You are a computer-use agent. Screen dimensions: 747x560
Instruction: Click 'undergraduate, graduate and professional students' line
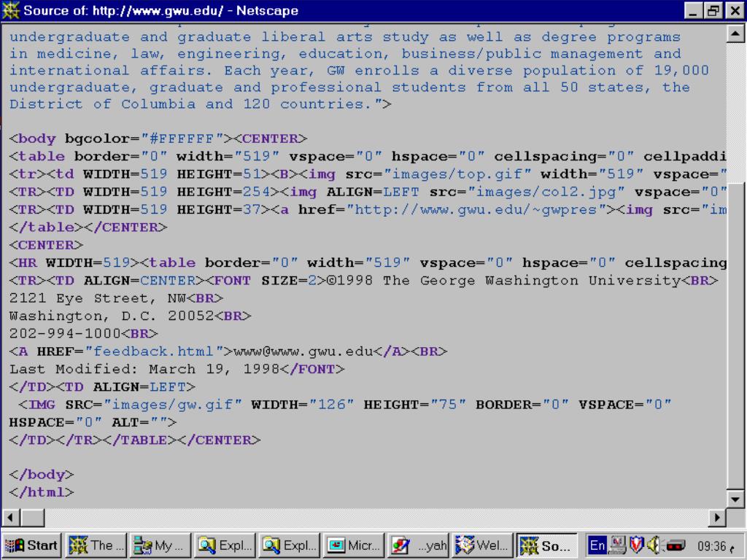349,87
